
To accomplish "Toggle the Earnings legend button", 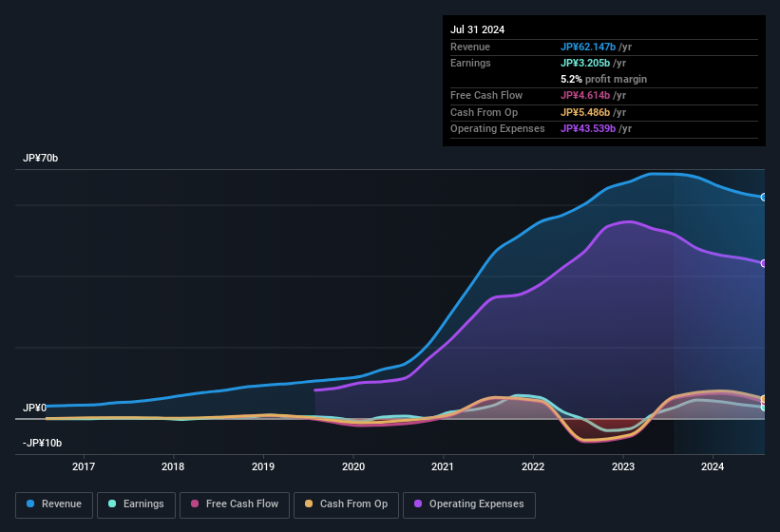I will tap(136, 504).
